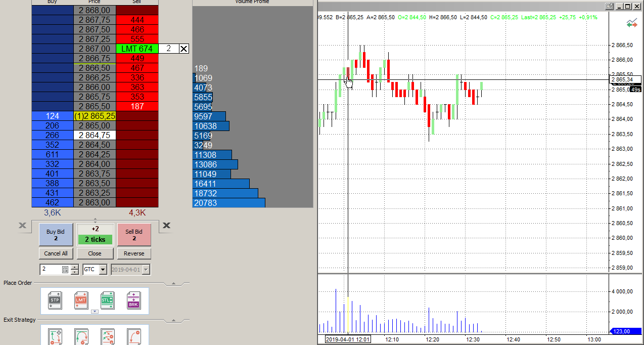Click the LMT 674 order cell
Image resolution: width=644 pixels, height=345 pixels.
point(137,49)
